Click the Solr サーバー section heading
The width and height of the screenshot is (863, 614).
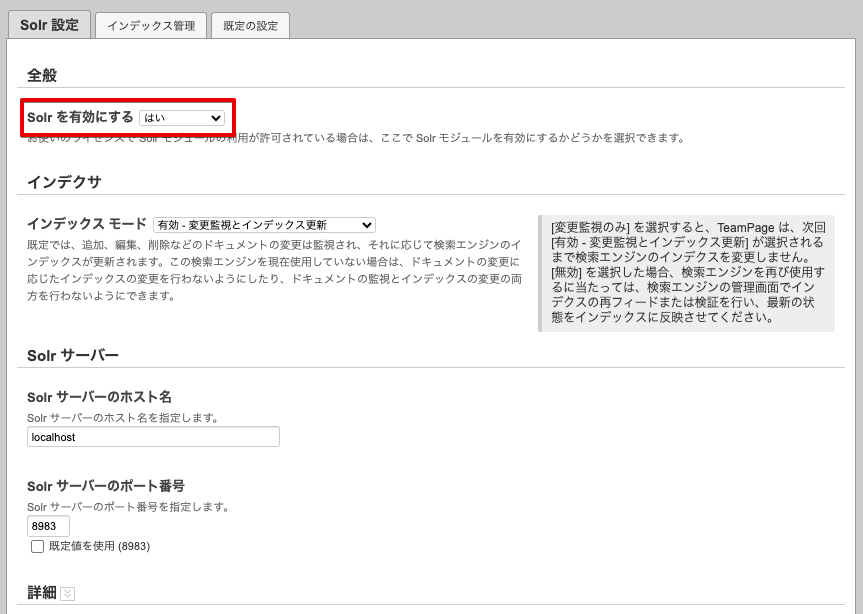(73, 355)
